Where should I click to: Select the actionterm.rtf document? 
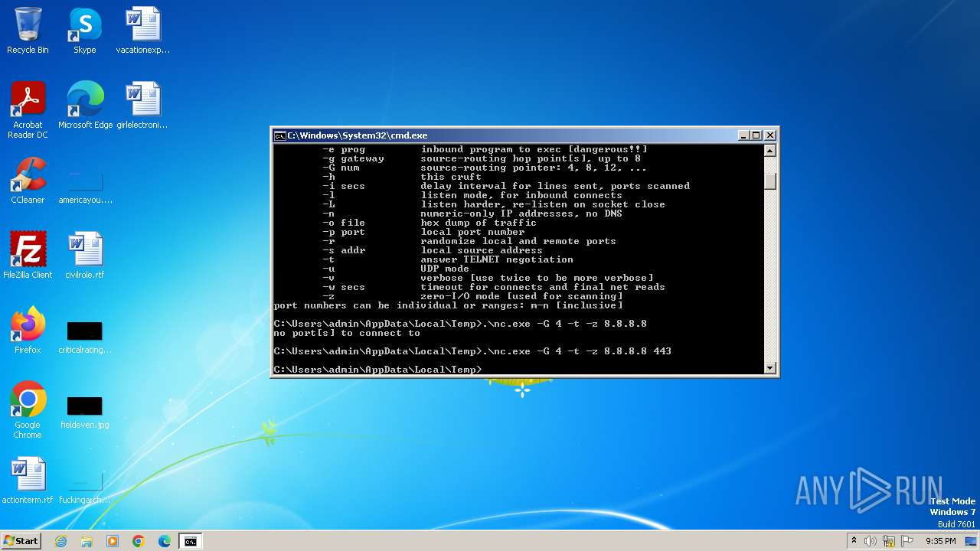28,481
